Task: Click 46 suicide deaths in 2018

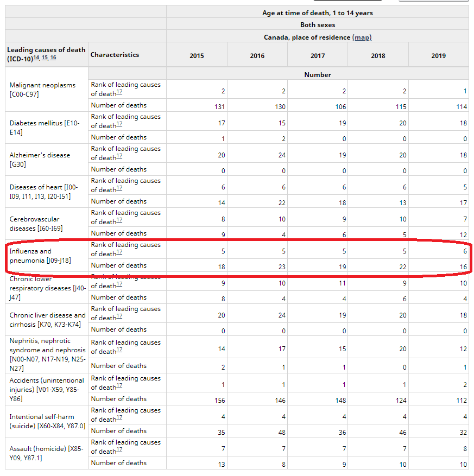Action: coord(403,432)
